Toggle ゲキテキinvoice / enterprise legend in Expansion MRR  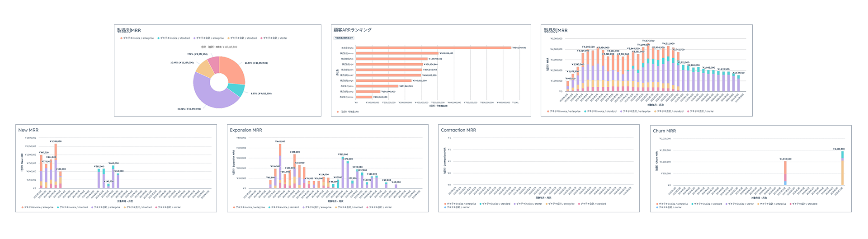(249, 207)
